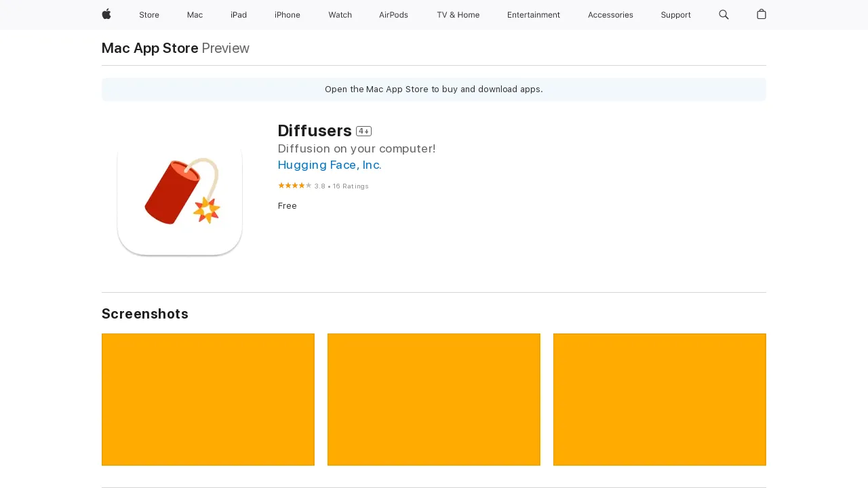Open the Accessories menu item
Viewport: 868px width, 488px height.
coord(610,15)
